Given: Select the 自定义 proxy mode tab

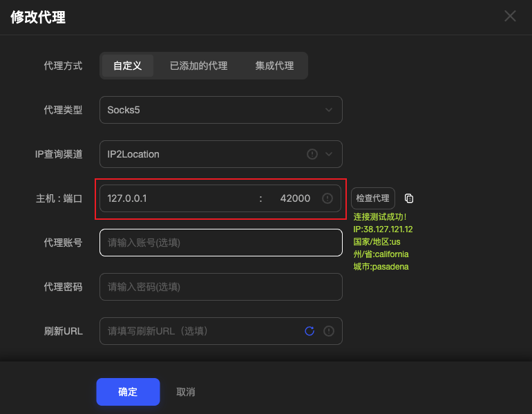Looking at the screenshot, I should point(128,66).
